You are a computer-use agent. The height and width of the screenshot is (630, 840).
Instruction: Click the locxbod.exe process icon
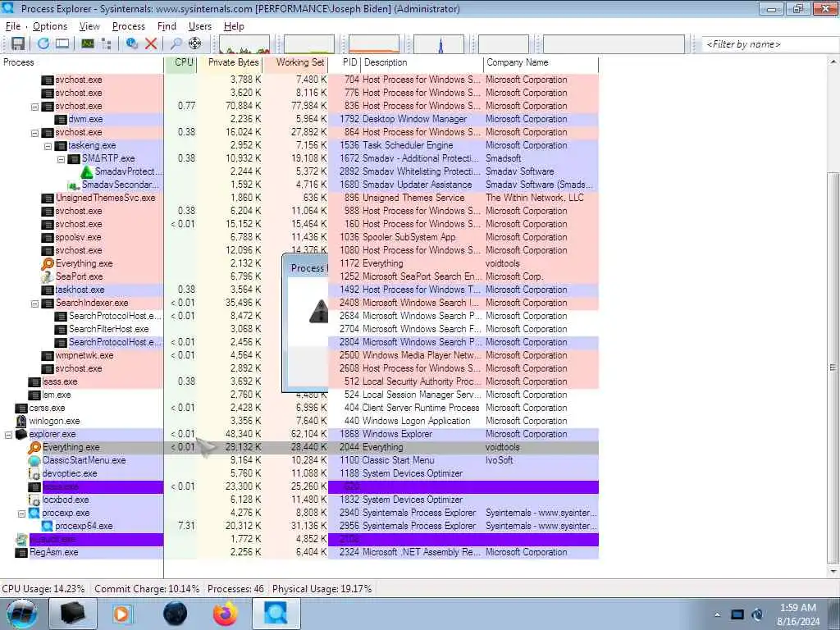[x=34, y=500]
